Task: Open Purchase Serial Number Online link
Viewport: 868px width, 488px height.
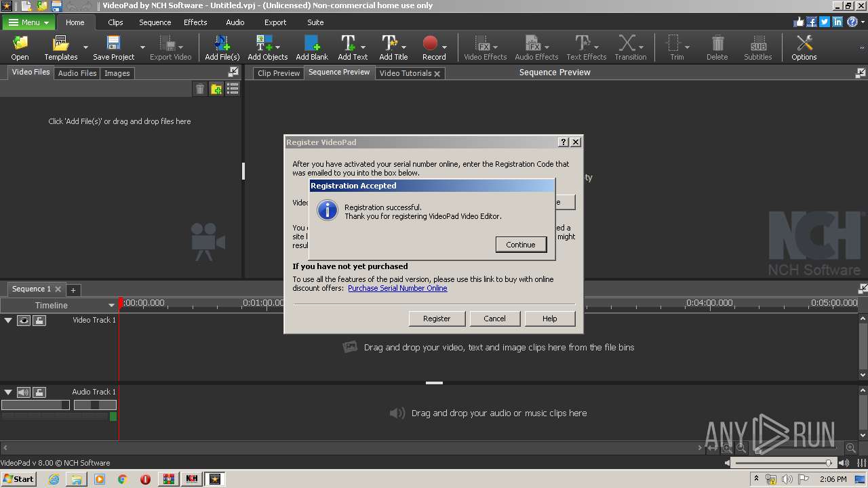Action: [397, 288]
